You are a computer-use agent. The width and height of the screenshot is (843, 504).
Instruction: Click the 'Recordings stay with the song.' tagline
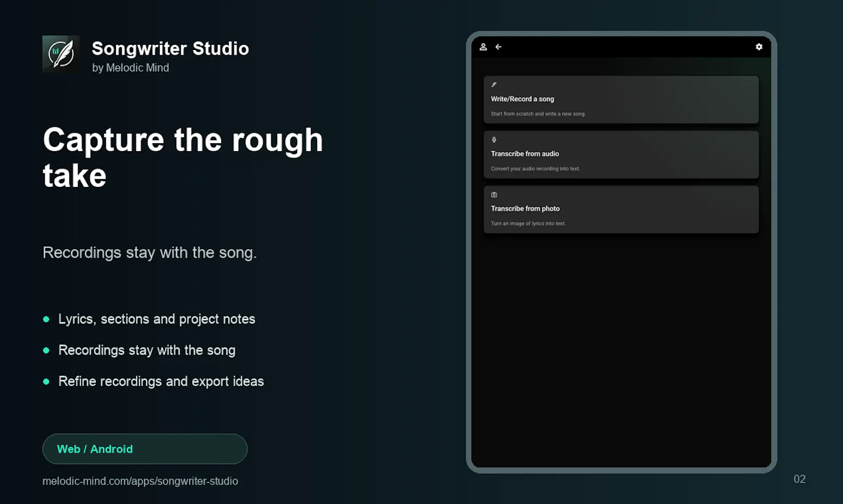click(x=150, y=253)
